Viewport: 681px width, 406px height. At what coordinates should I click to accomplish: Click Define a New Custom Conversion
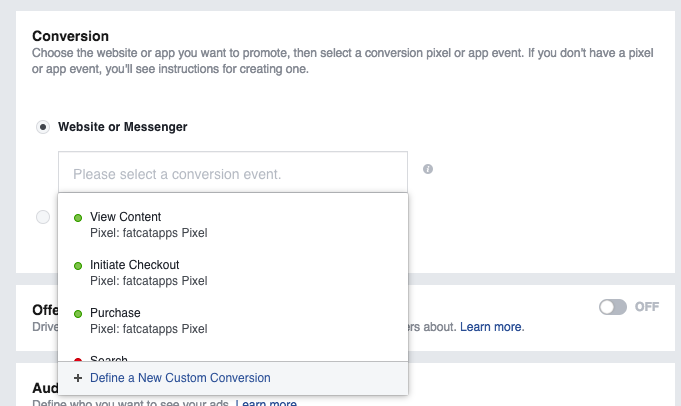click(180, 378)
